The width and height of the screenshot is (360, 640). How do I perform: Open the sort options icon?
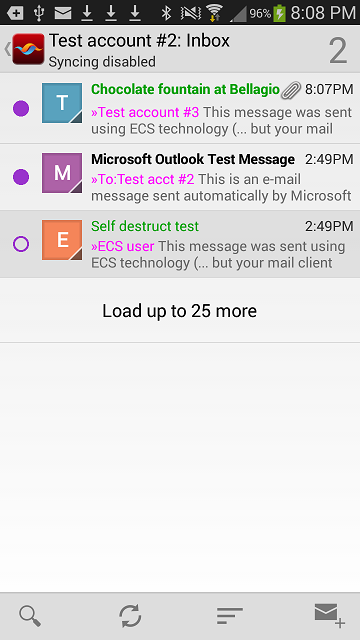[x=230, y=616]
